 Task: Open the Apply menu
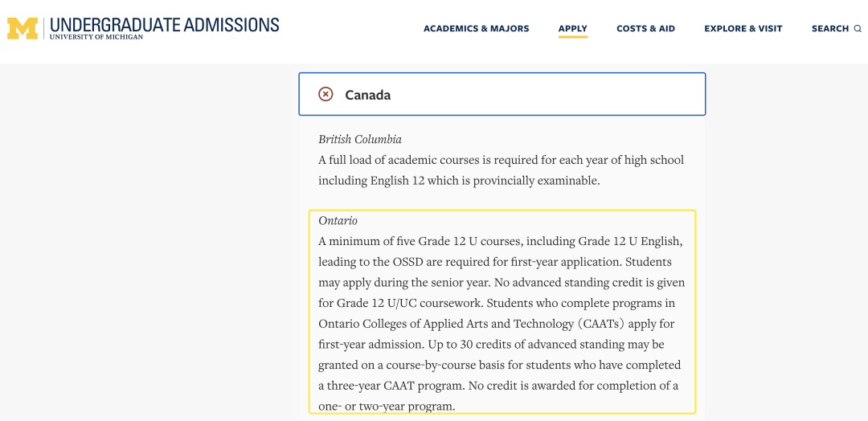(x=573, y=29)
